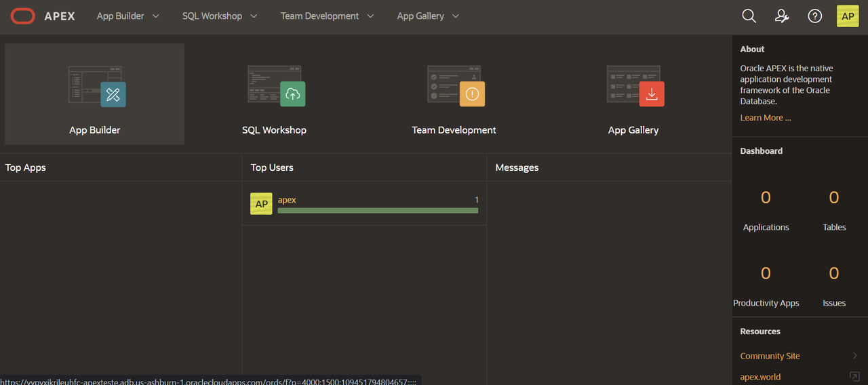Screen dimensions: 868x385
Task: Open the search magnifier icon
Action: point(749,16)
